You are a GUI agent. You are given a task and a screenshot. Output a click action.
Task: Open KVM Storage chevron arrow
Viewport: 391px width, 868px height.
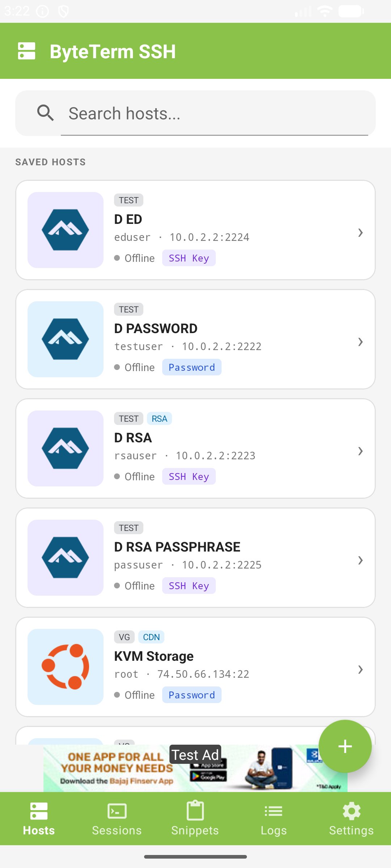[360, 669]
